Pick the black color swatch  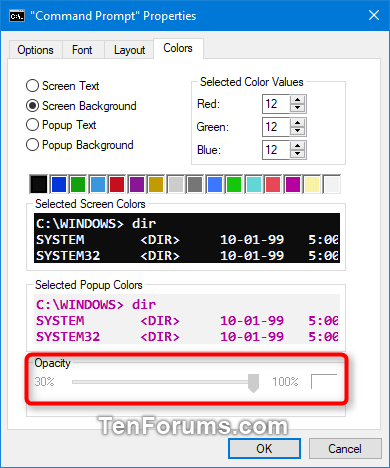tap(39, 184)
